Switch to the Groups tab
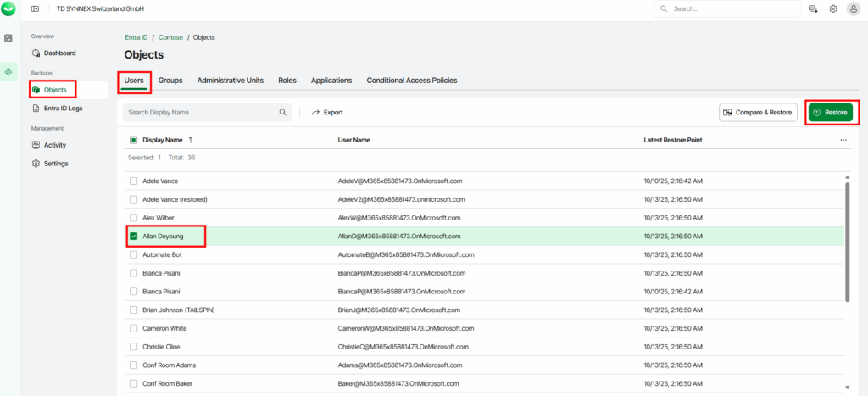 click(170, 81)
